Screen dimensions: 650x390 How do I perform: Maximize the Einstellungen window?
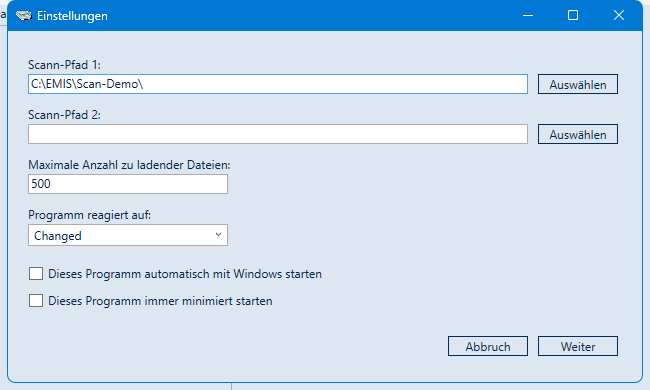[573, 15]
